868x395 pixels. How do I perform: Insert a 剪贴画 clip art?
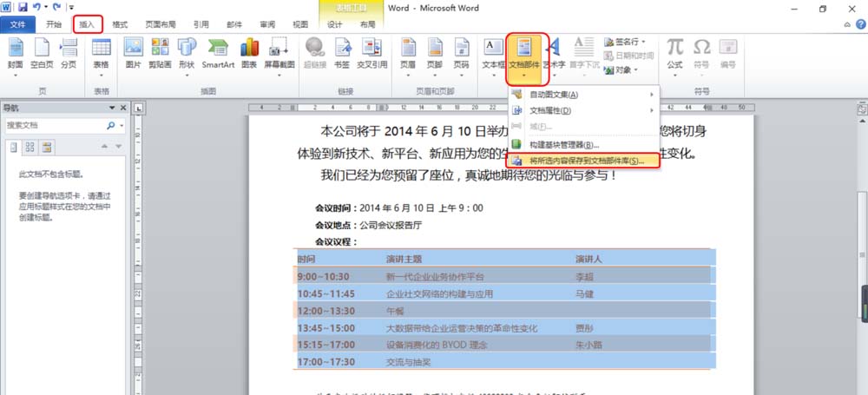coord(159,54)
